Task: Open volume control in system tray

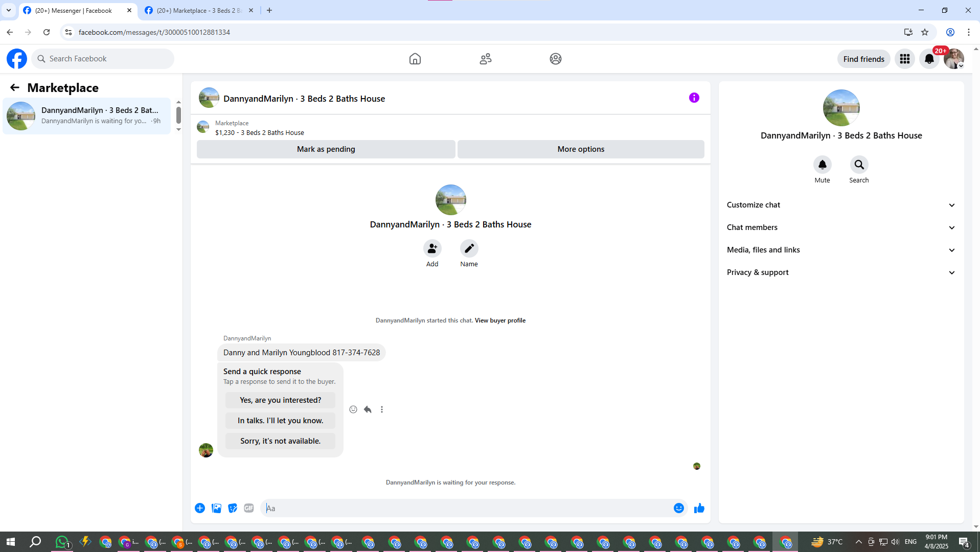Action: tap(895, 542)
